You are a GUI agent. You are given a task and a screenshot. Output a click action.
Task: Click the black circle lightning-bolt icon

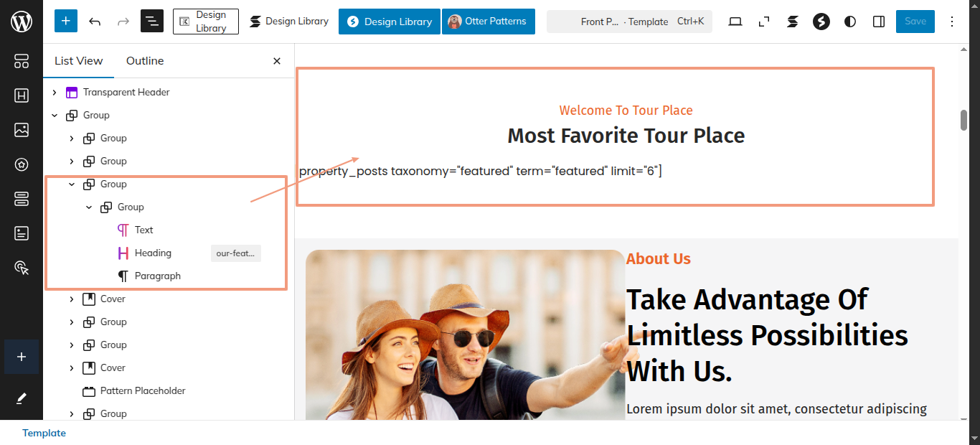[x=821, y=22]
